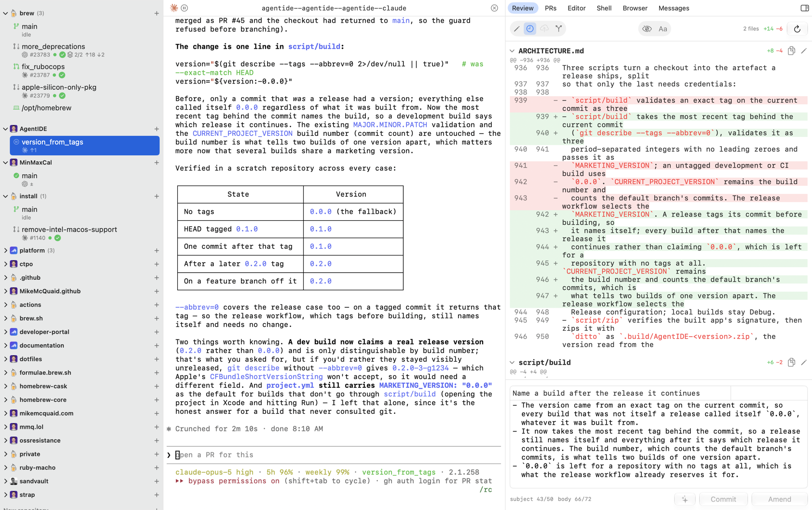Close the agent session with x icon
This screenshot has height=510, width=812.
pos(494,8)
